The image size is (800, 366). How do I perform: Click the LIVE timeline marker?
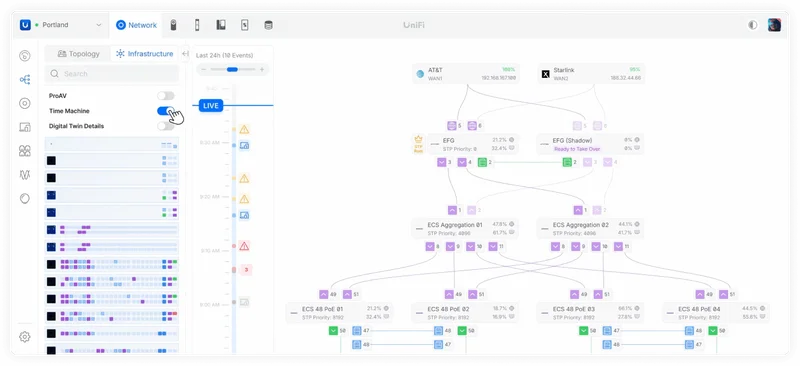pyautogui.click(x=211, y=106)
